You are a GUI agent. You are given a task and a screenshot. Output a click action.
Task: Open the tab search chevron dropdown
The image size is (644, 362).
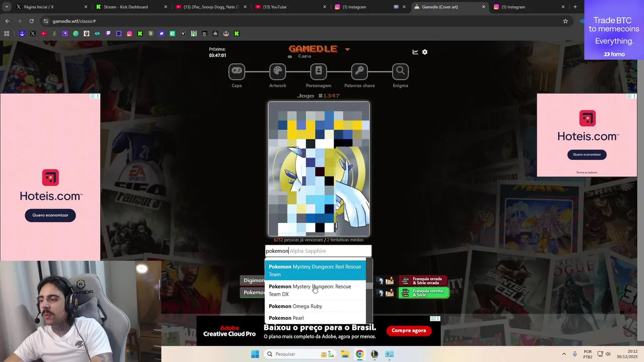tap(7, 7)
